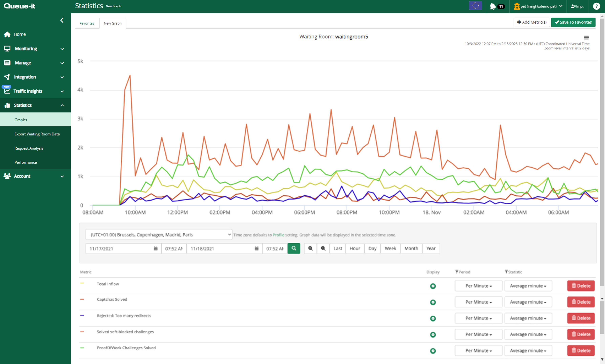Open notifications bell with 11 badge
605x364 pixels.
[497, 6]
